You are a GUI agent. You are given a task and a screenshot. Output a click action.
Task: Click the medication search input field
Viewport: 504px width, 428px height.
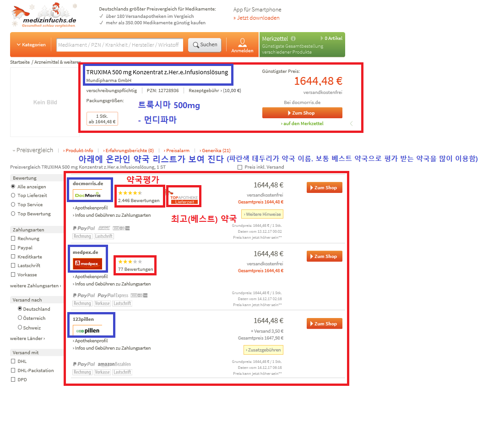[120, 45]
